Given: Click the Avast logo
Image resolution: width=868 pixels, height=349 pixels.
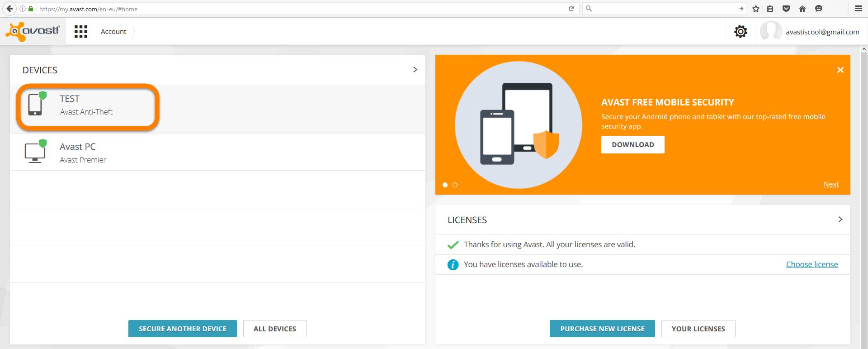Looking at the screenshot, I should click(x=33, y=31).
